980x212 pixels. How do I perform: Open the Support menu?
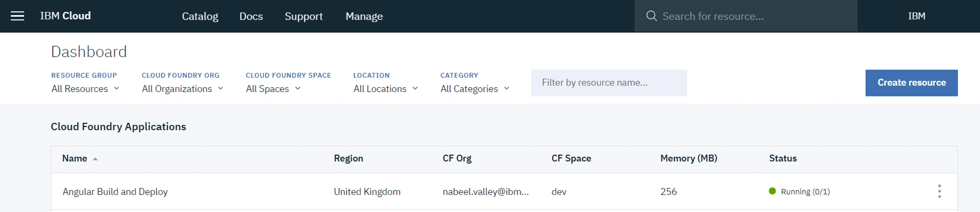click(304, 16)
